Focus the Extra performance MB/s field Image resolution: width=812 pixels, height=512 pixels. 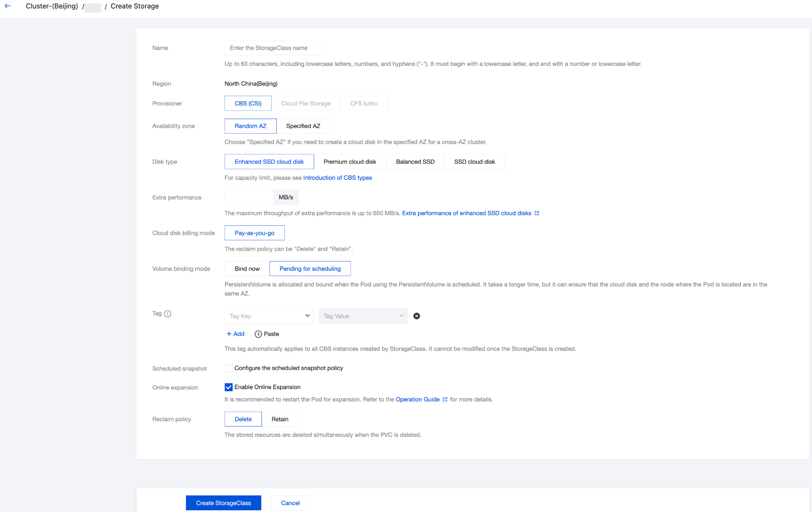tap(249, 197)
